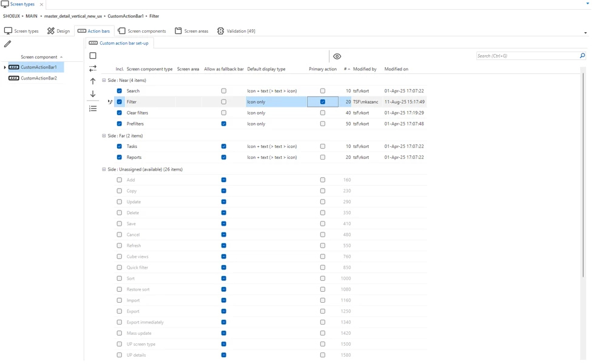
Task: Click the list view icon
Action: (x=93, y=109)
